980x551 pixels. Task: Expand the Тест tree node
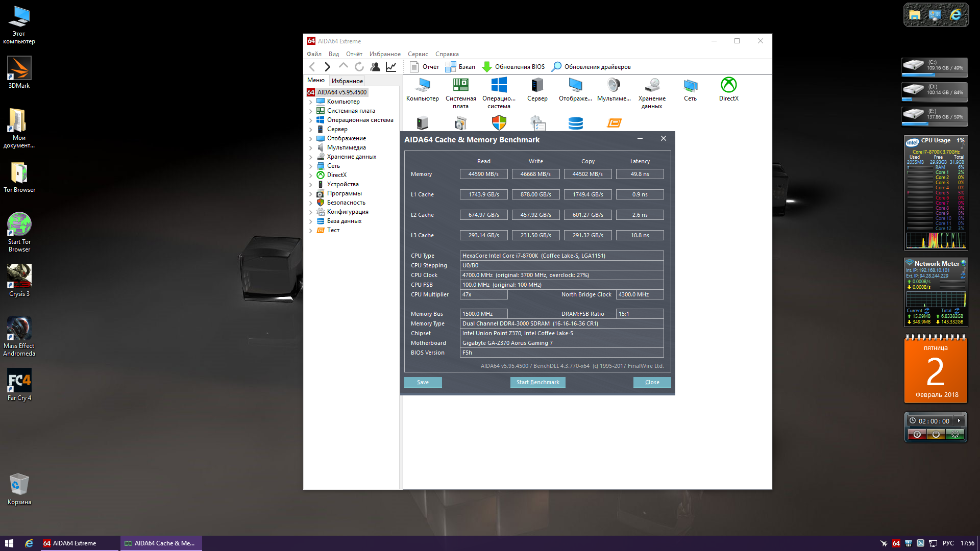[310, 231]
